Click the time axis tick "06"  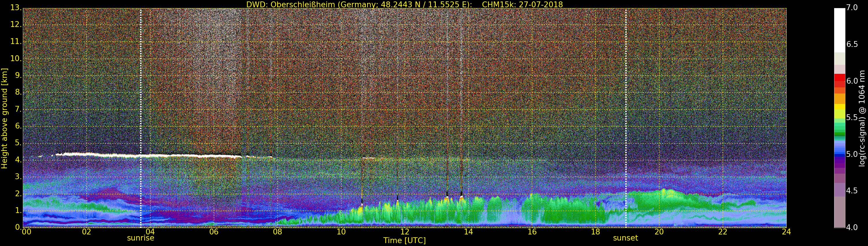click(x=214, y=232)
